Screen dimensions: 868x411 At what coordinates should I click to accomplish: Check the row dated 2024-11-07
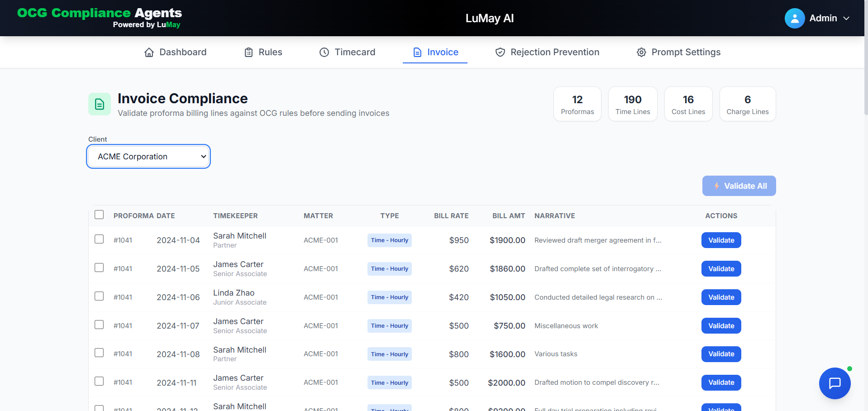pos(99,325)
